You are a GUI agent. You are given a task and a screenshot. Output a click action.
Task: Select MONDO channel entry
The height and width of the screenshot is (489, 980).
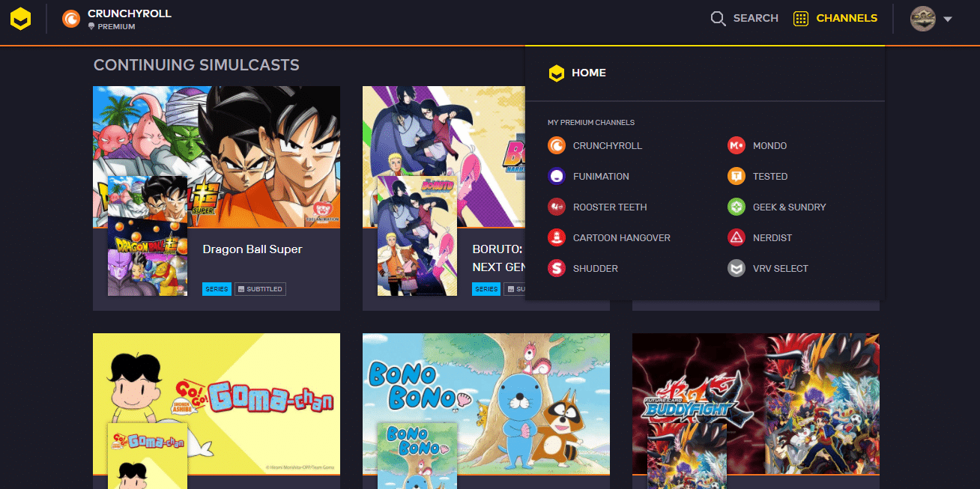pos(769,145)
